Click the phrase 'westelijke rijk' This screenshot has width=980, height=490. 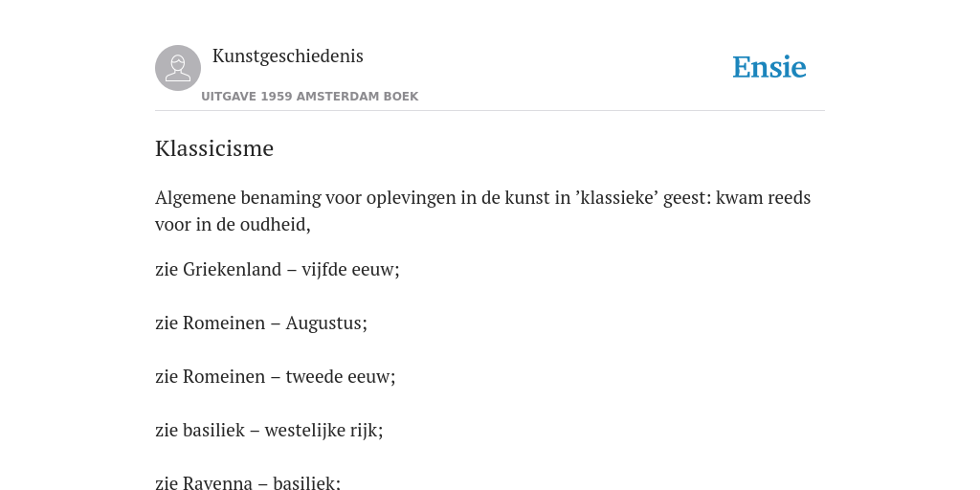(322, 431)
